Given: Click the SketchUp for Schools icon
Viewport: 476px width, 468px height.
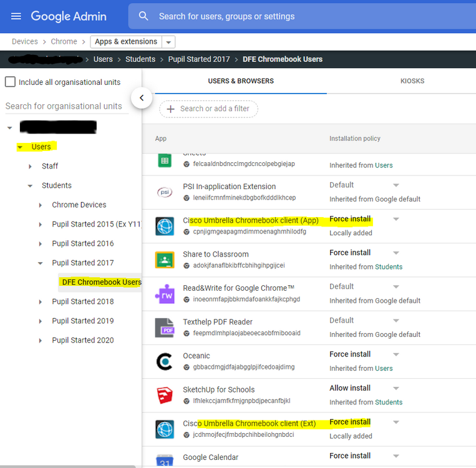Looking at the screenshot, I should [165, 396].
